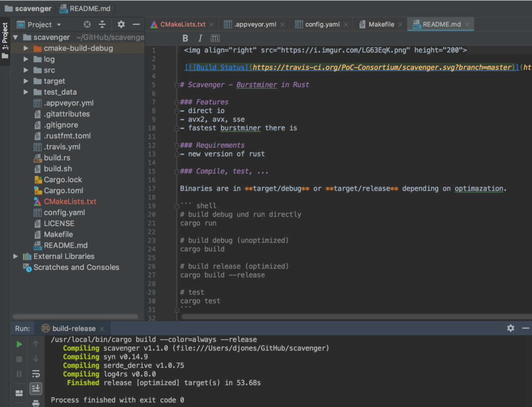Viewport: 532px width, 407px height.
Task: Apply monospace code formatting in Markdown toolbar
Action: 215,38
